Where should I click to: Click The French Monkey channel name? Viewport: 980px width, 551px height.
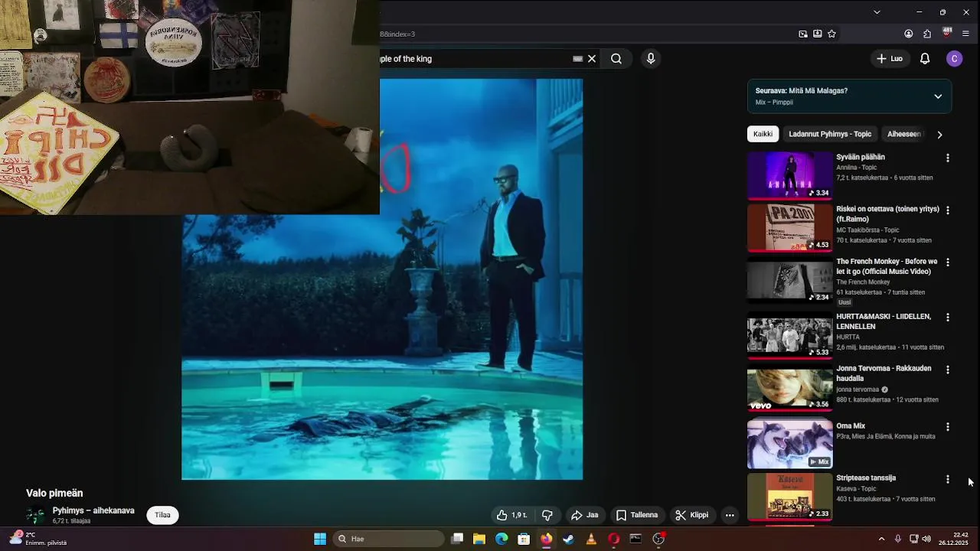863,282
